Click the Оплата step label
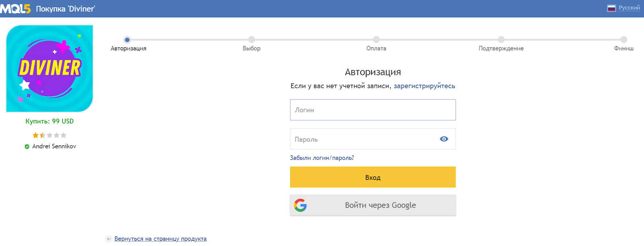 pyautogui.click(x=376, y=48)
